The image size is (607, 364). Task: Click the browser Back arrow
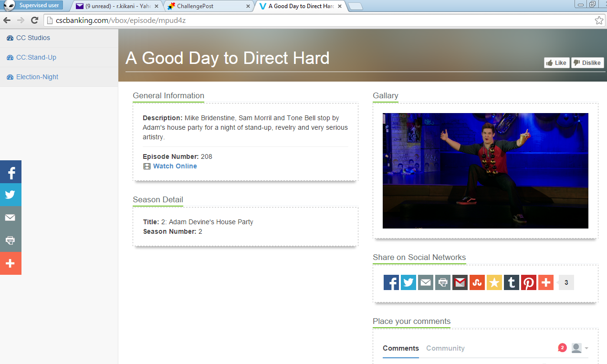coord(7,20)
